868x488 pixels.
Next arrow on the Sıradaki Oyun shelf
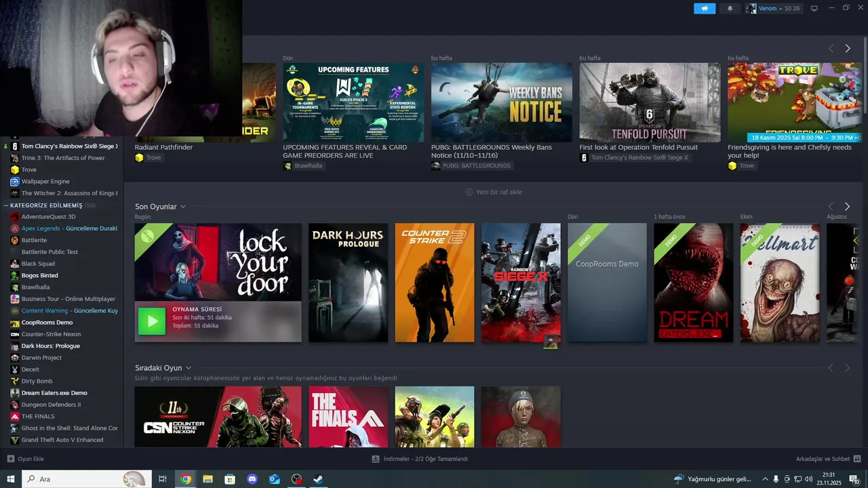tap(847, 367)
